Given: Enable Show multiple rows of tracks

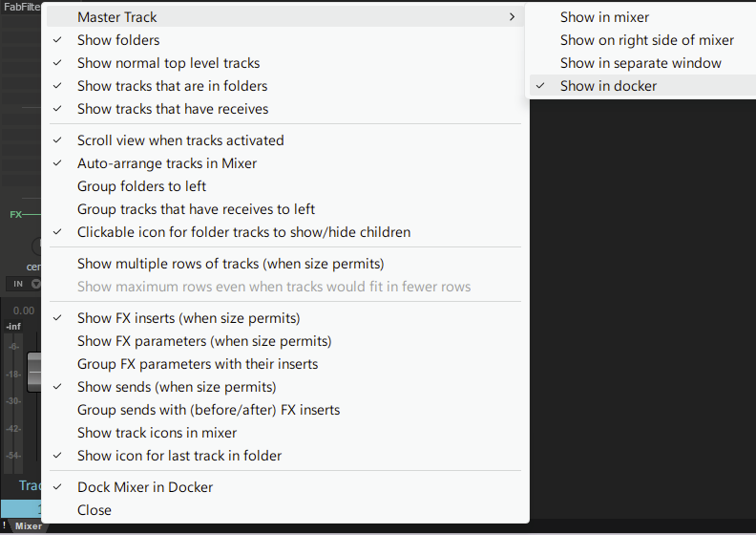Looking at the screenshot, I should coord(230,264).
